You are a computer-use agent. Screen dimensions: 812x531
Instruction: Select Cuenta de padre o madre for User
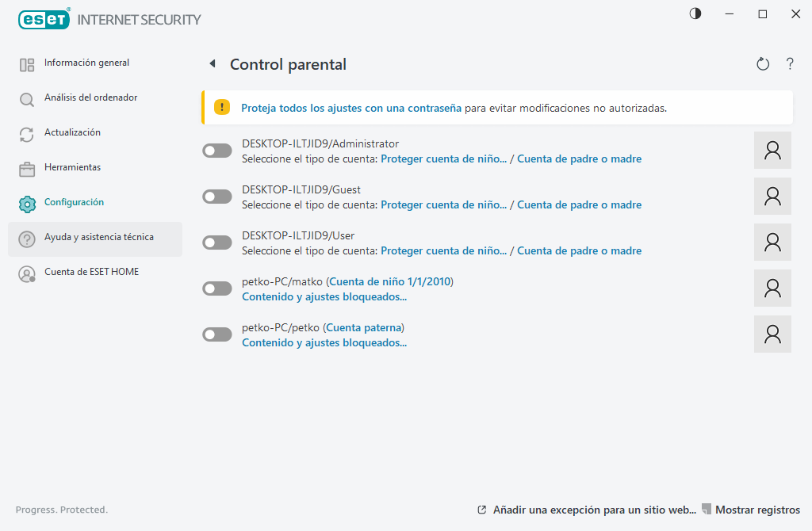(x=579, y=250)
